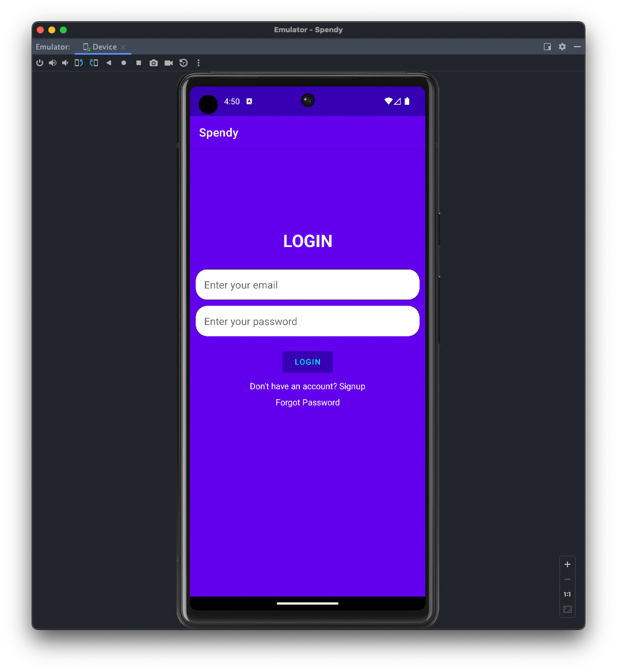Open snapshots with the rewind icon
The image size is (617, 672).
[x=183, y=63]
